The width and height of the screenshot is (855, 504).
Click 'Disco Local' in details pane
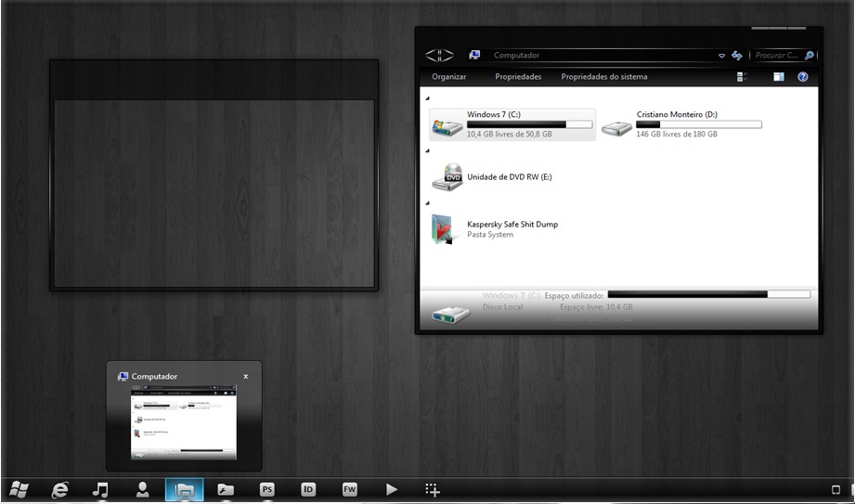pos(503,307)
